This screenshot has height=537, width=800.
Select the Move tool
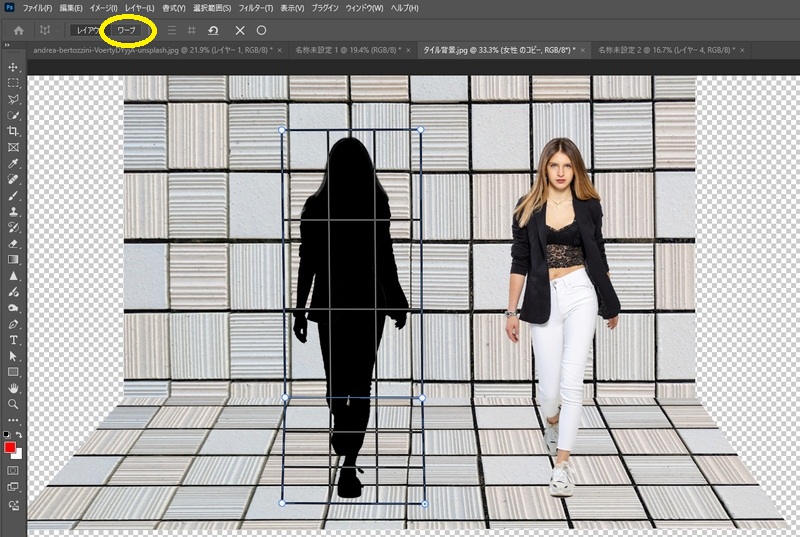13,67
